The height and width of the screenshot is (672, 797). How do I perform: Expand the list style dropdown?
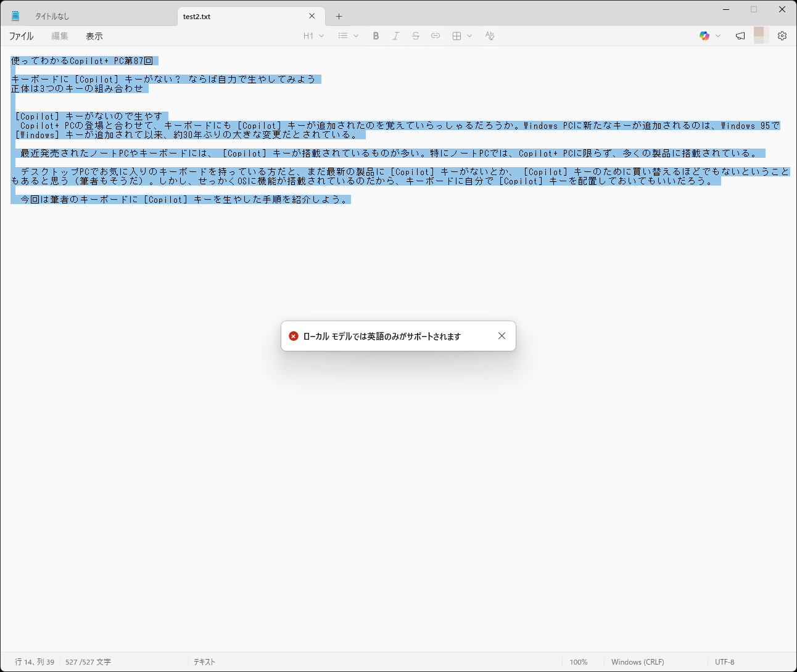point(349,36)
